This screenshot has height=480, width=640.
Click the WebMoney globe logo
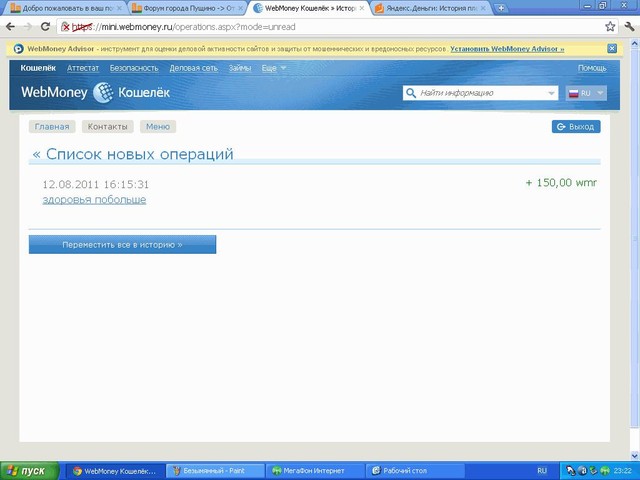103,93
